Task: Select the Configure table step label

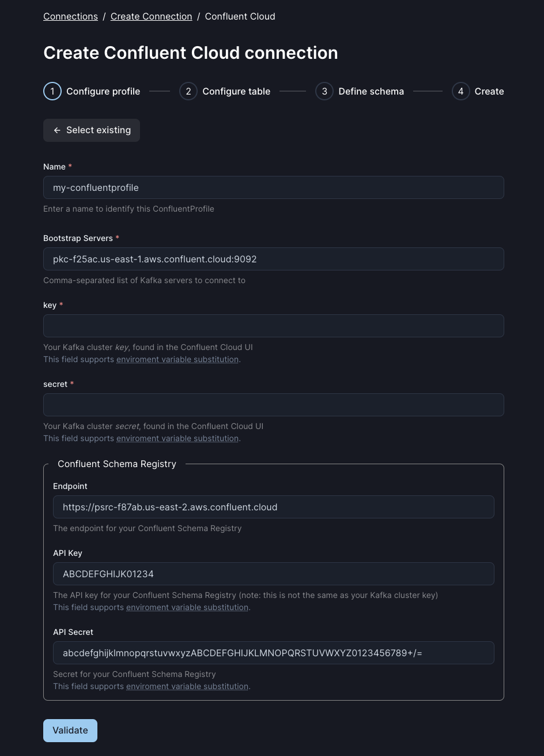Action: (x=236, y=91)
